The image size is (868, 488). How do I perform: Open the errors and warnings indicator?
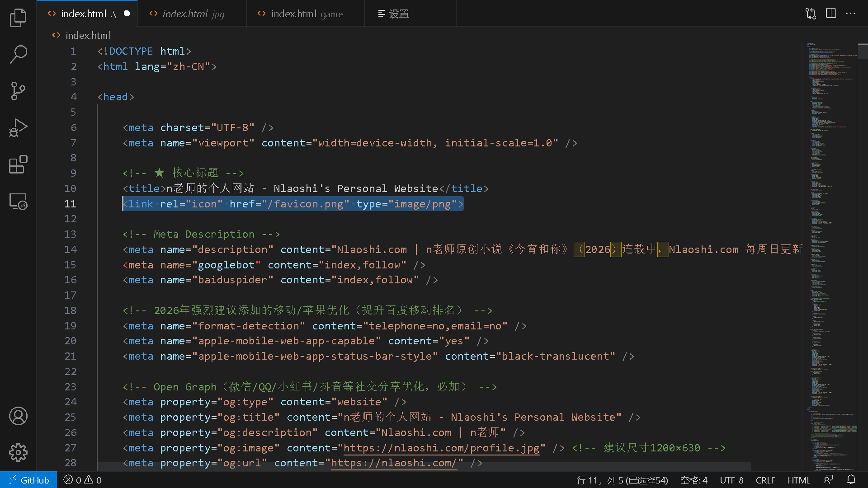click(82, 480)
